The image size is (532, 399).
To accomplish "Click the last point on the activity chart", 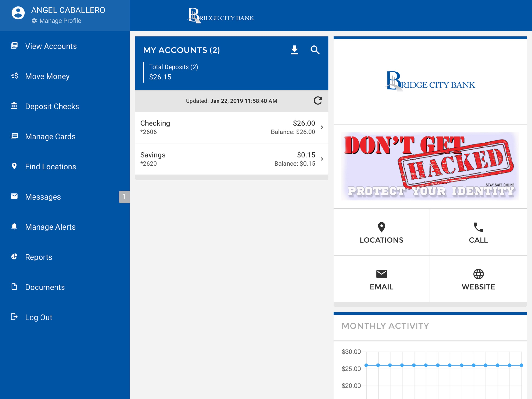I will (x=521, y=365).
